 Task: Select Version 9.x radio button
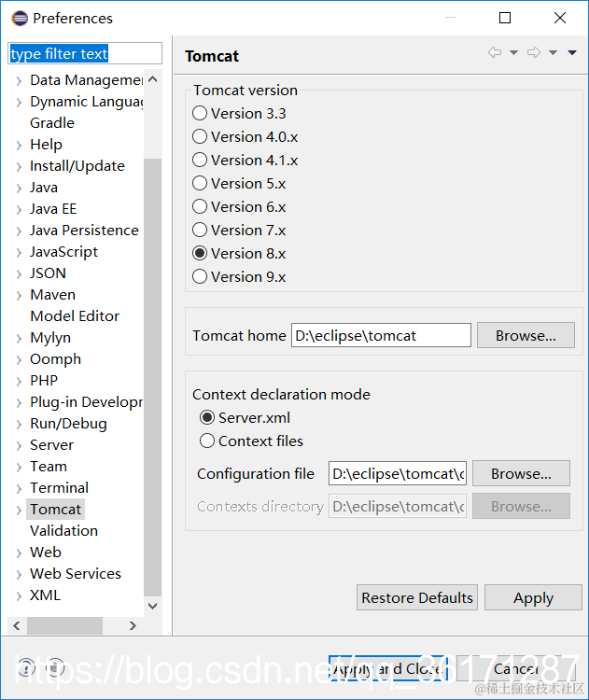(200, 277)
